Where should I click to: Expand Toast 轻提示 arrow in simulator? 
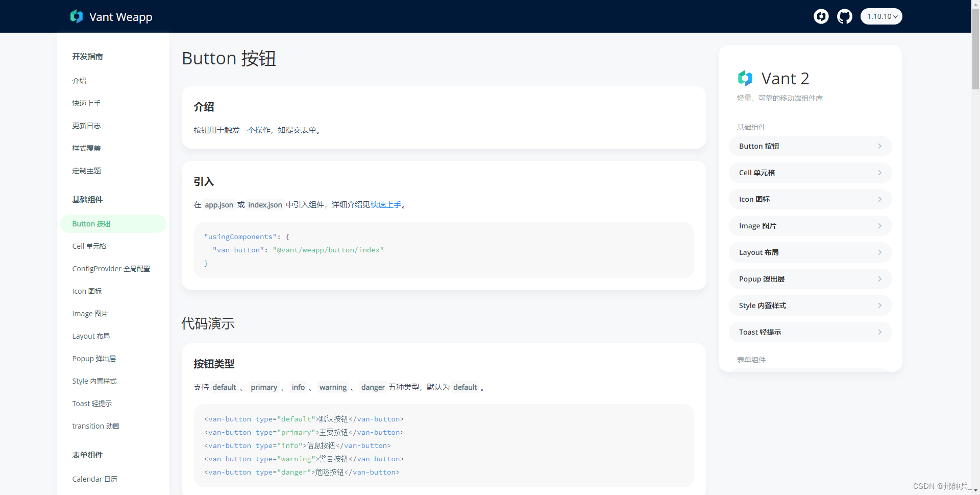tap(880, 332)
